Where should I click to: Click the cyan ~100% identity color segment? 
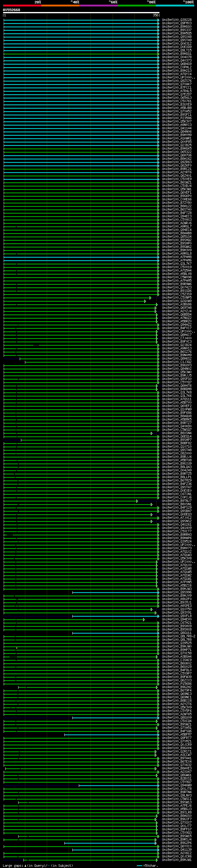click(x=175, y=6)
